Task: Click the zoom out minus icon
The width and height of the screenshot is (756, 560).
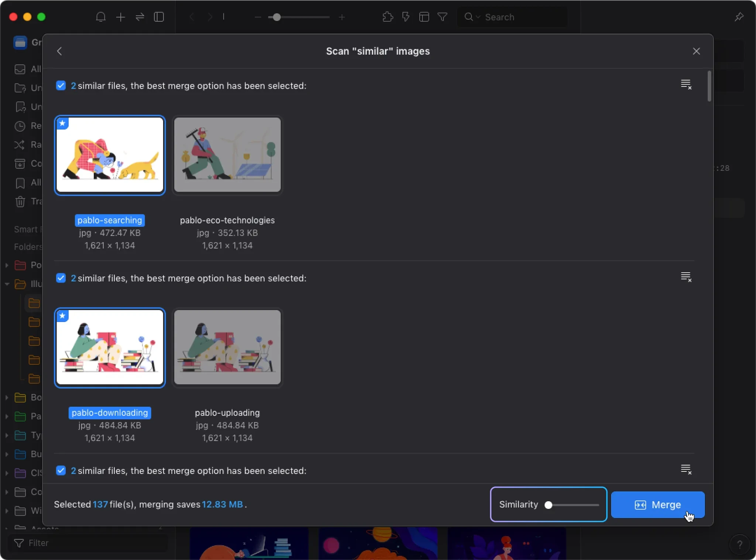Action: tap(258, 17)
